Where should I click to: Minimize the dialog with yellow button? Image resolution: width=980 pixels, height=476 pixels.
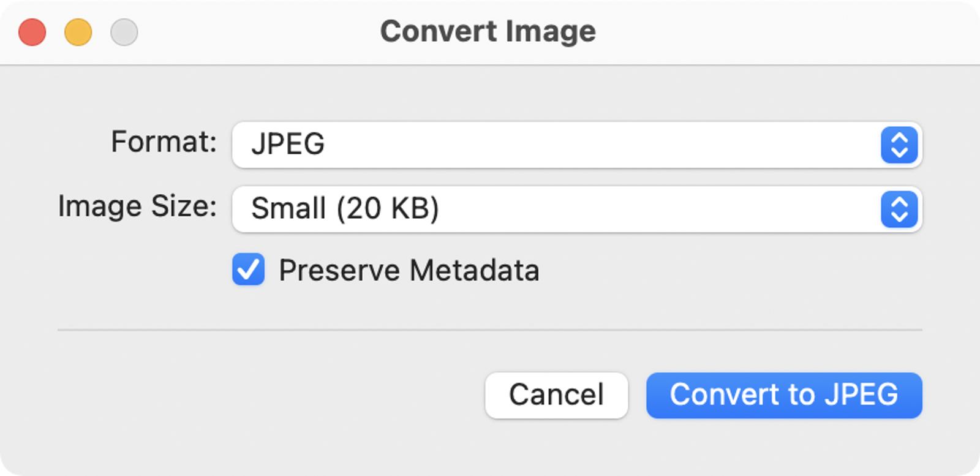[x=78, y=32]
